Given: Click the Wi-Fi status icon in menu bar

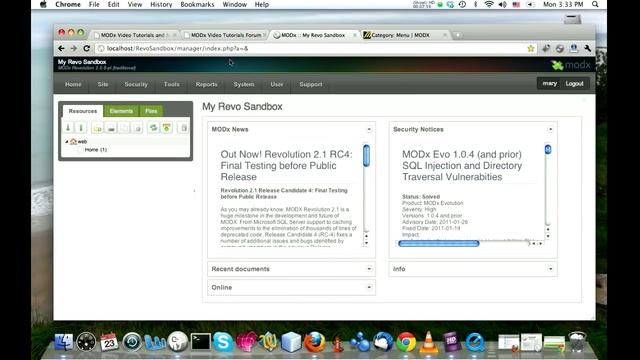Looking at the screenshot, I should click(489, 4).
